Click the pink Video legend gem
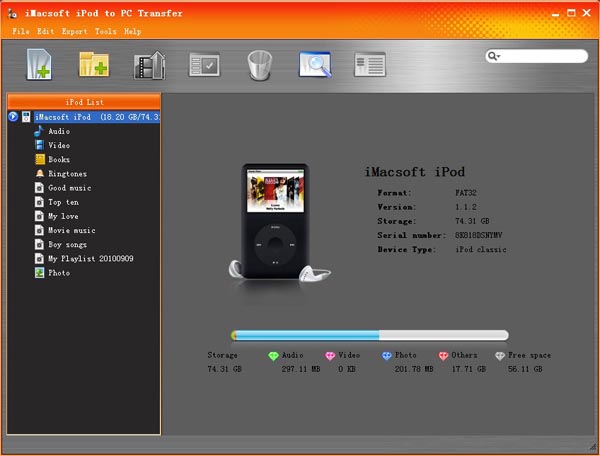 [330, 356]
